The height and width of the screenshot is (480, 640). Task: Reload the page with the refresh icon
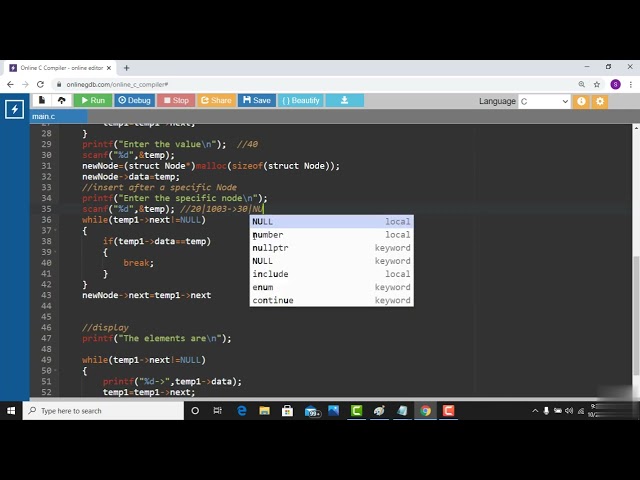pos(40,84)
